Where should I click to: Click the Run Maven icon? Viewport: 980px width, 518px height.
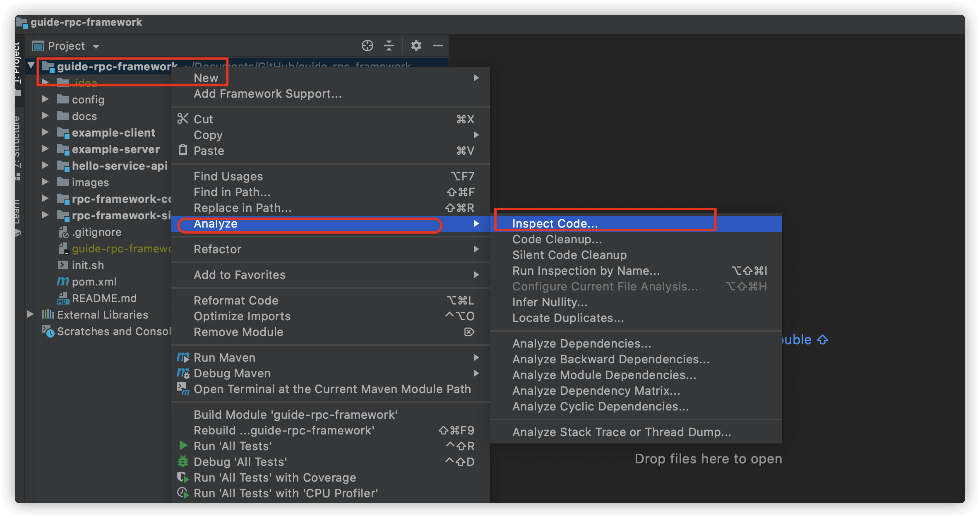pyautogui.click(x=183, y=357)
